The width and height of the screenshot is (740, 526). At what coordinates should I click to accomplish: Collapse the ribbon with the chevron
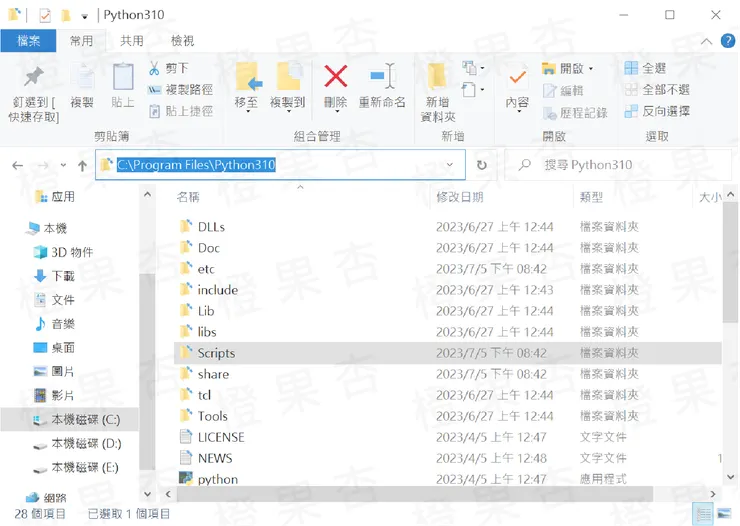click(x=706, y=42)
